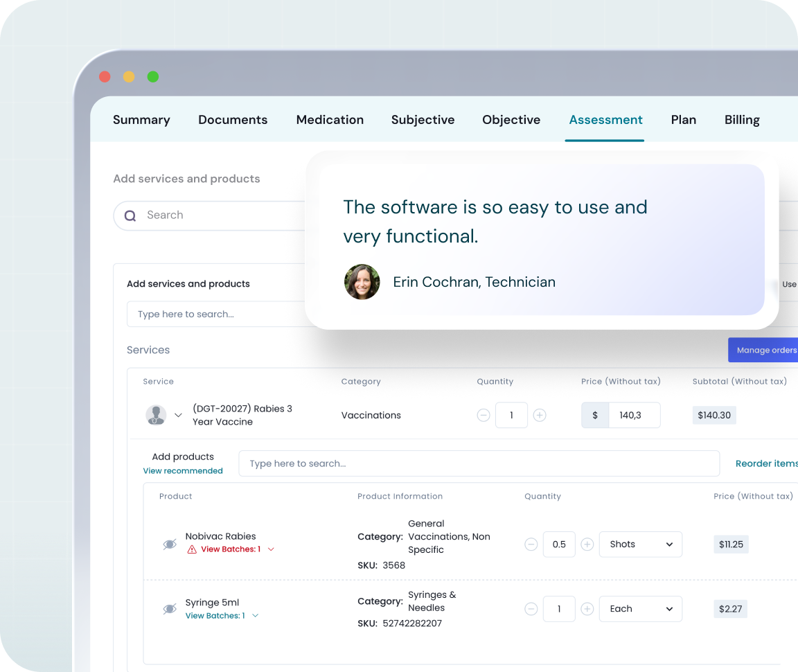
Task: Increase Rabies vaccine service quantity
Action: tap(540, 416)
